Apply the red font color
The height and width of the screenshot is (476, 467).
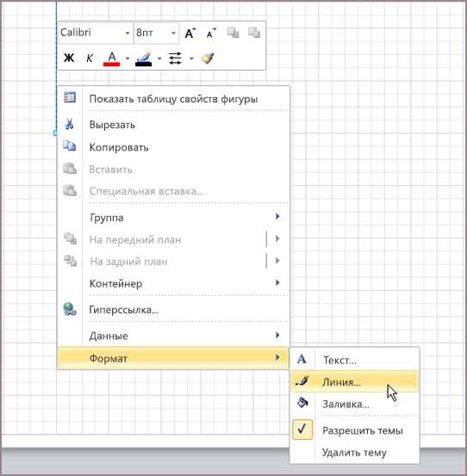pyautogui.click(x=111, y=59)
